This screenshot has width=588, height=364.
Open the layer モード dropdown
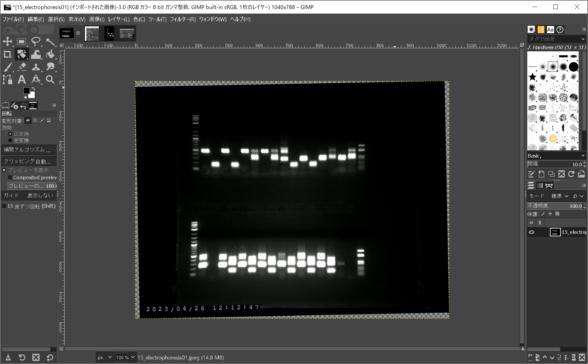coord(549,196)
